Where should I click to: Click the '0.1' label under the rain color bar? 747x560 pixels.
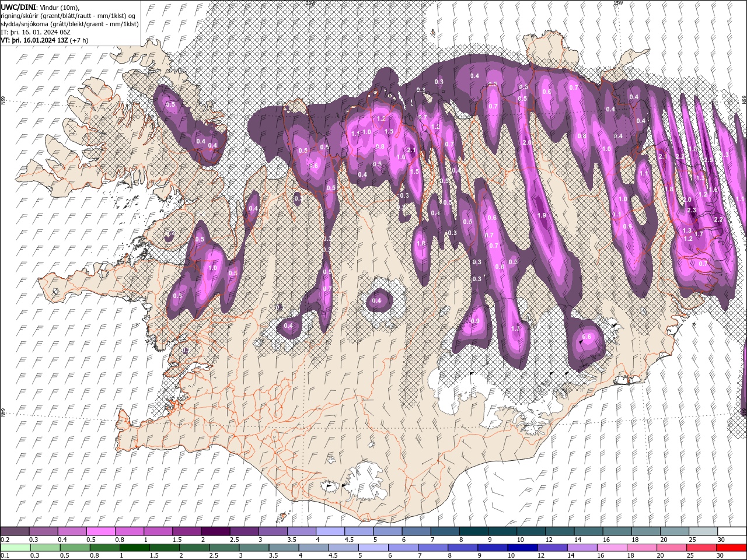point(5,556)
